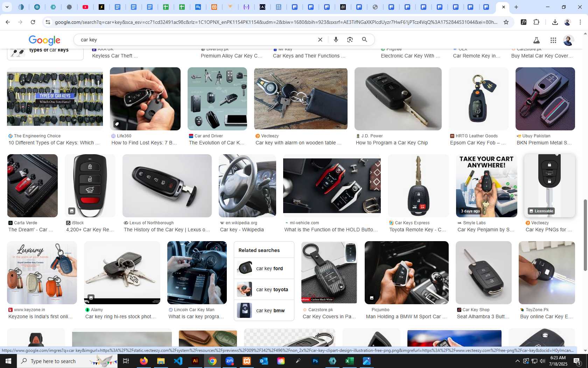
Task: View site information icon in address bar
Action: pyautogui.click(x=48, y=22)
